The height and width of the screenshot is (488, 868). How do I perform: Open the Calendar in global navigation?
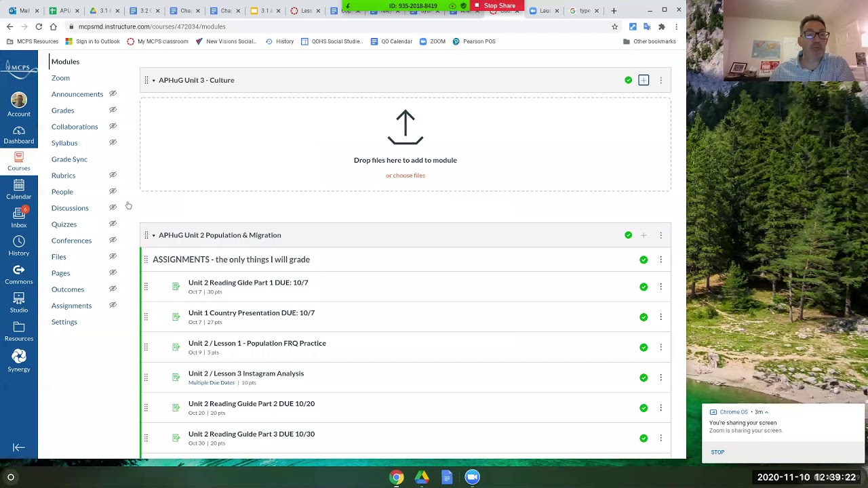coord(19,190)
